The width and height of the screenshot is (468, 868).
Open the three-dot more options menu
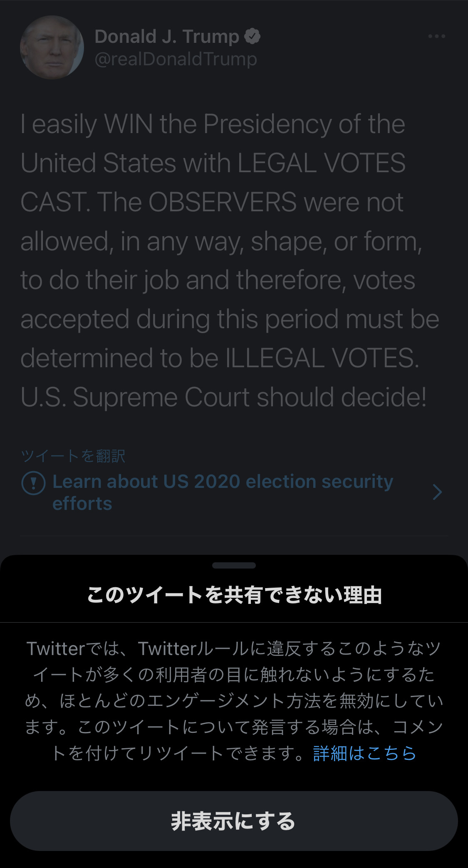coord(436,37)
